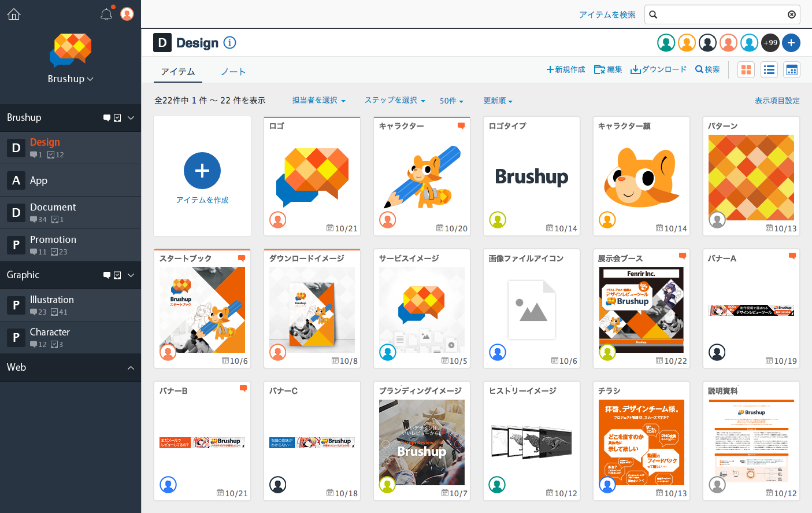The image size is (812, 513).
Task: Switch to grid thumbnail view
Action: click(746, 70)
